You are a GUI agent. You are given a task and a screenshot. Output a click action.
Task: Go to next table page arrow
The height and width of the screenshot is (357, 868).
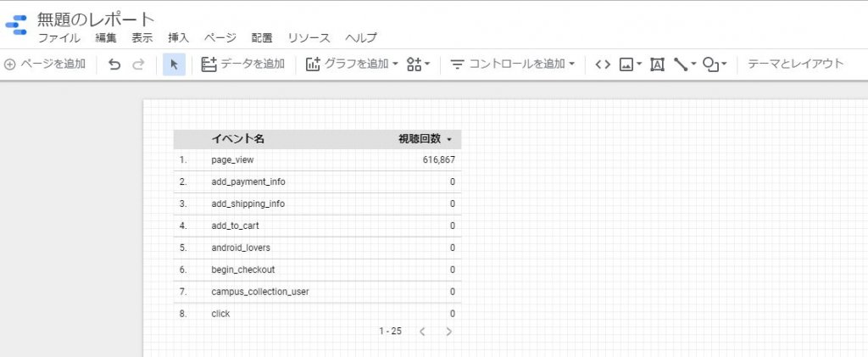pos(448,332)
